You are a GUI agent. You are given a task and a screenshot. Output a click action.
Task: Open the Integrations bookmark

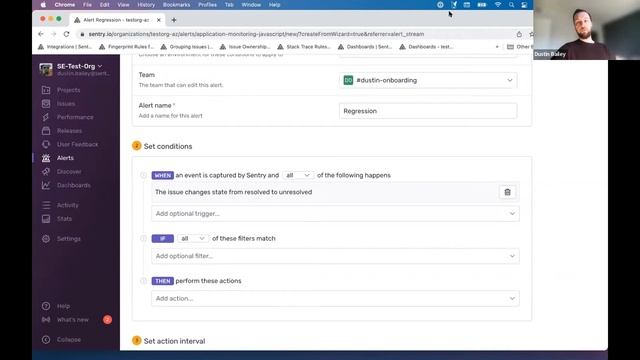point(65,47)
